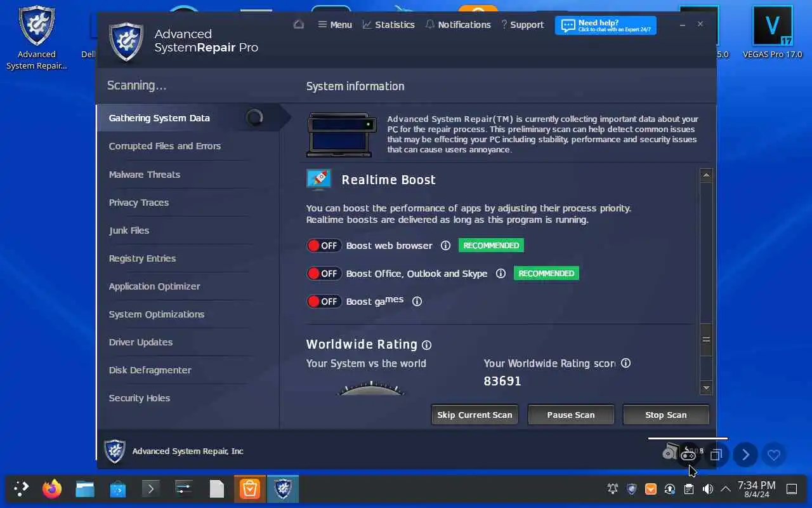The width and height of the screenshot is (812, 508).
Task: Open the blue store bag taskbar icon
Action: tap(118, 489)
